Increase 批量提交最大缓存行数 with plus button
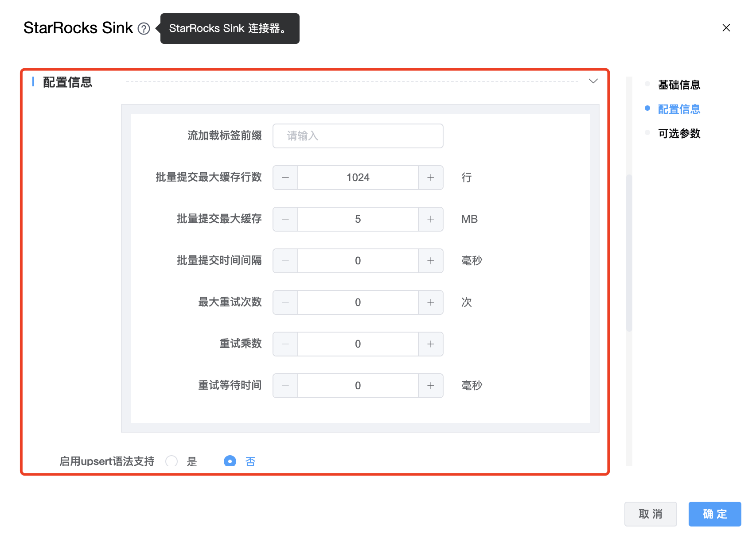756x542 pixels. pos(430,178)
